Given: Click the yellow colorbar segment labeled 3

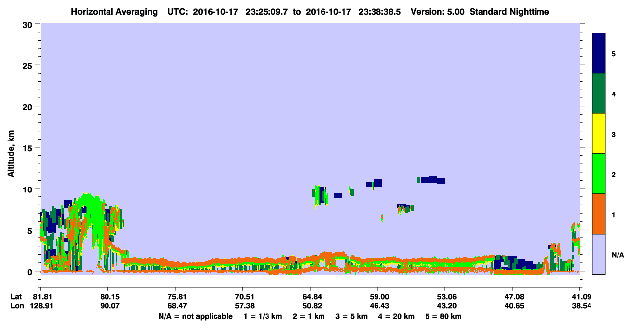Looking at the screenshot, I should point(599,134).
